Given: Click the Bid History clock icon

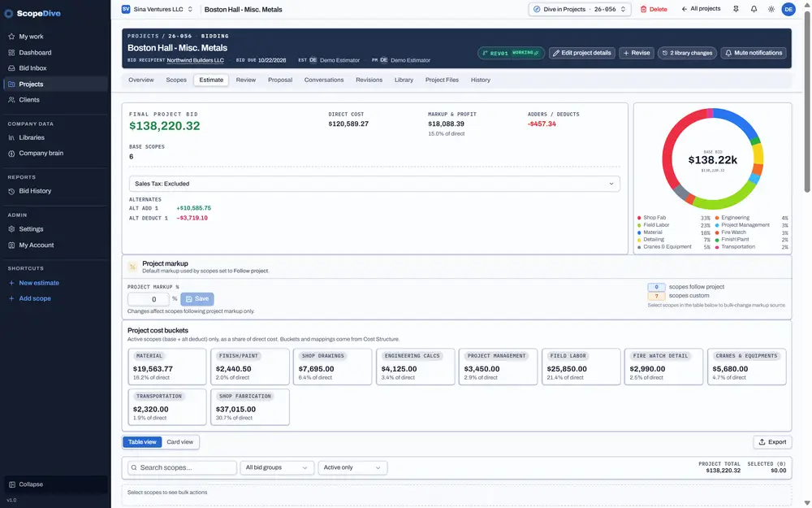Looking at the screenshot, I should [x=11, y=191].
